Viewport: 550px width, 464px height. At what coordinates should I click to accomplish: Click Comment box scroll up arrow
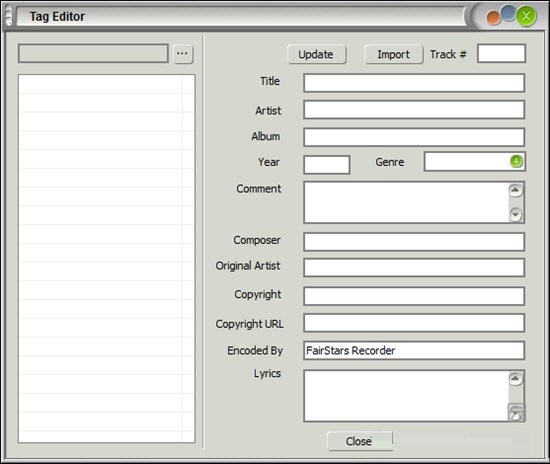515,190
